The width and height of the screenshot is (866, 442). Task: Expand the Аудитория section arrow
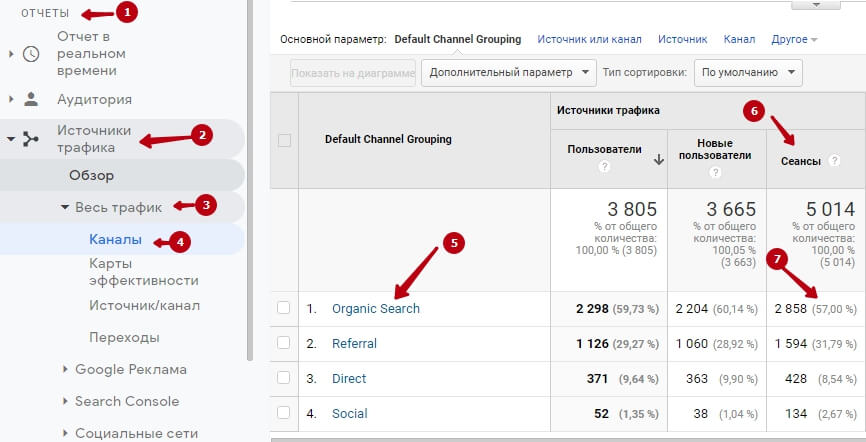point(10,99)
